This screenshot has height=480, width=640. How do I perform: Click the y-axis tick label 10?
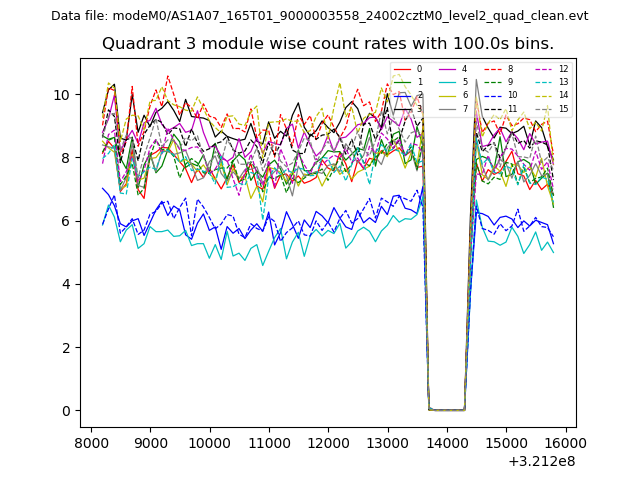coord(62,95)
